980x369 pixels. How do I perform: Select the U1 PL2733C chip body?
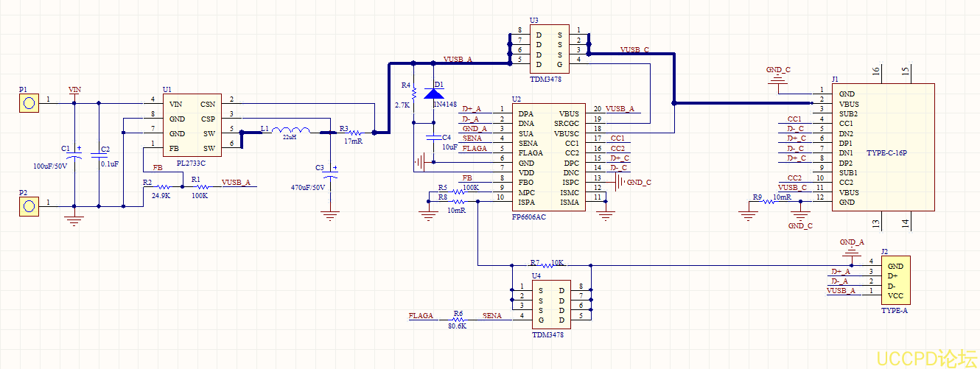190,126
